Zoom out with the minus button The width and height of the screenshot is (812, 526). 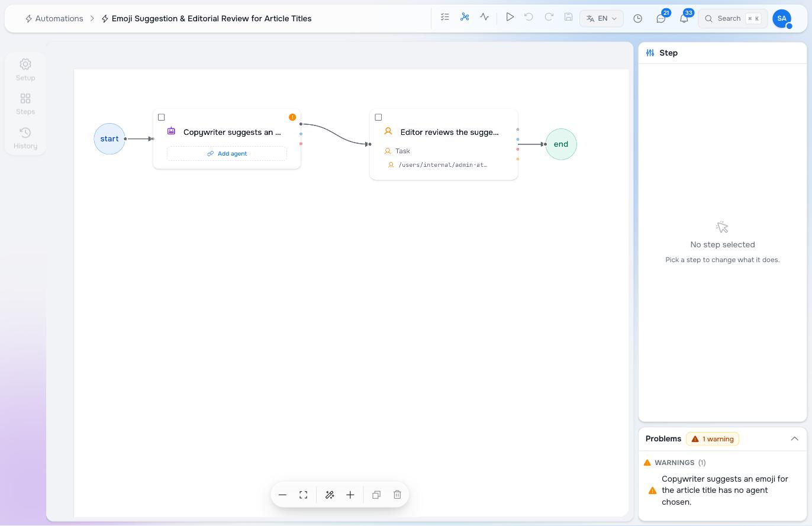[282, 495]
